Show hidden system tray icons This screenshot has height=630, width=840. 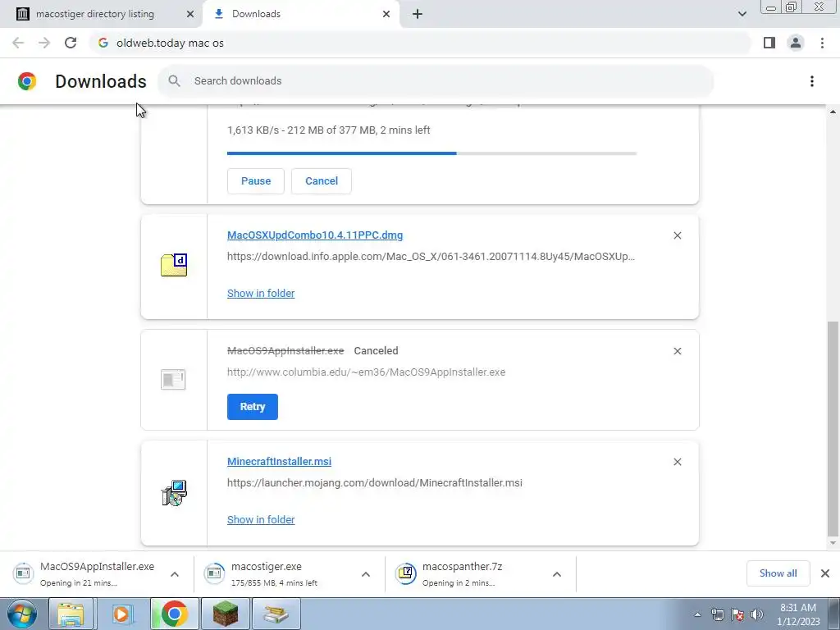697,614
